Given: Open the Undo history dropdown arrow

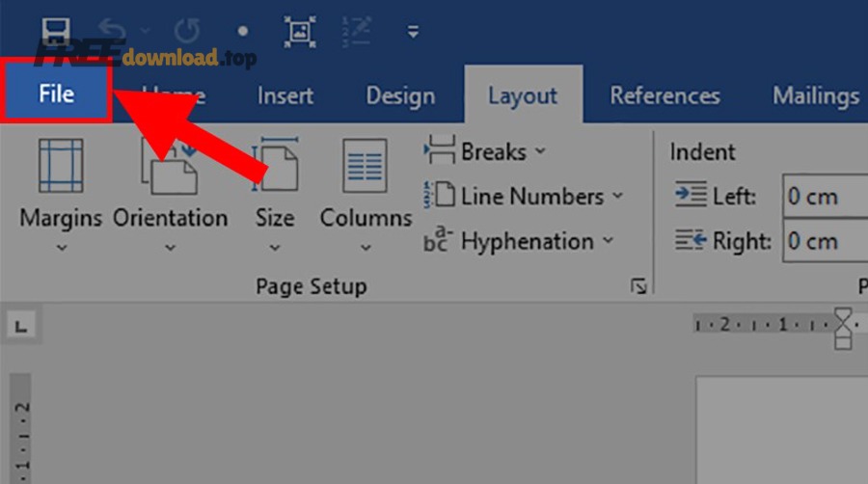Looking at the screenshot, I should coord(145,31).
